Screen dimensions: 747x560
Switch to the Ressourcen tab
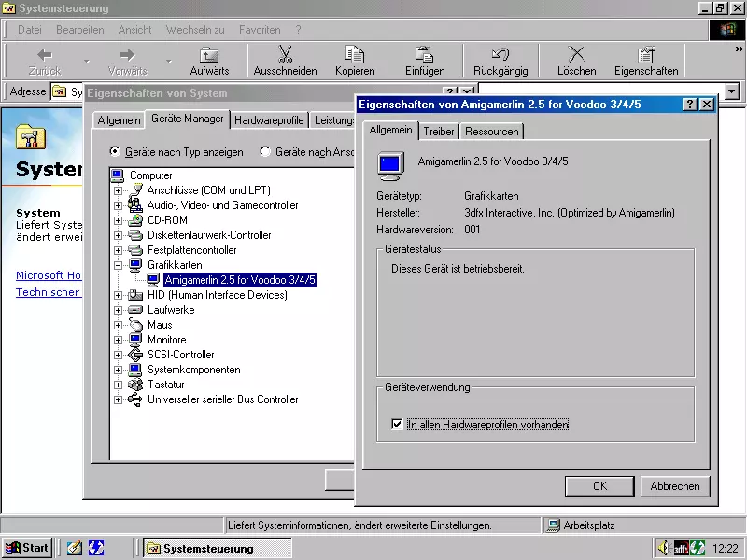(492, 132)
